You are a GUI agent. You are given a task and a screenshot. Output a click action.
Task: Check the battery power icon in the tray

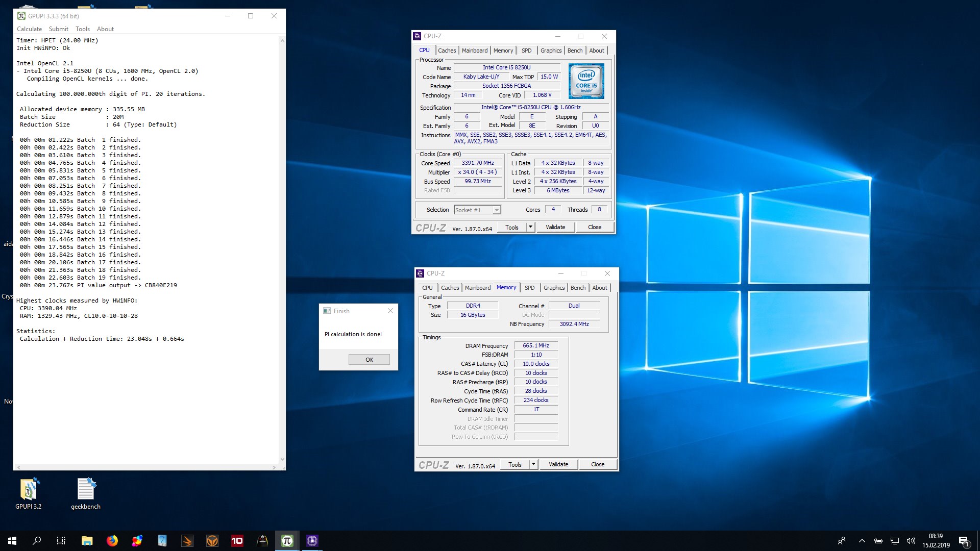(x=878, y=541)
